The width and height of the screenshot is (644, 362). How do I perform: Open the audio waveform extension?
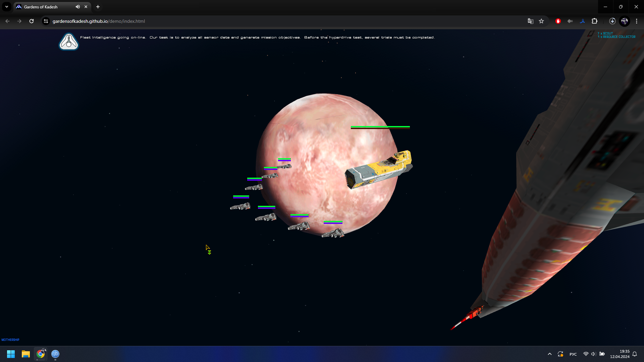[x=570, y=21]
